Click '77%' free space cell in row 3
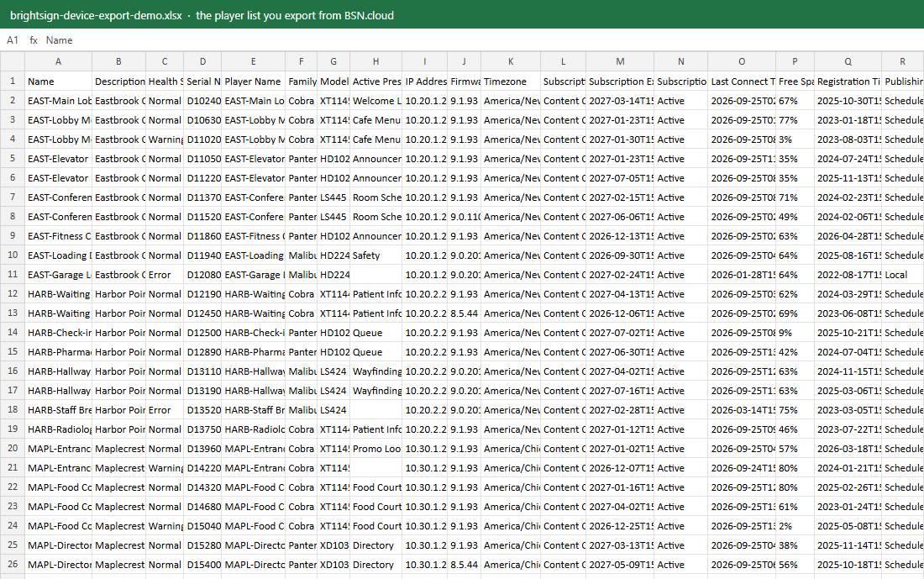 point(795,119)
